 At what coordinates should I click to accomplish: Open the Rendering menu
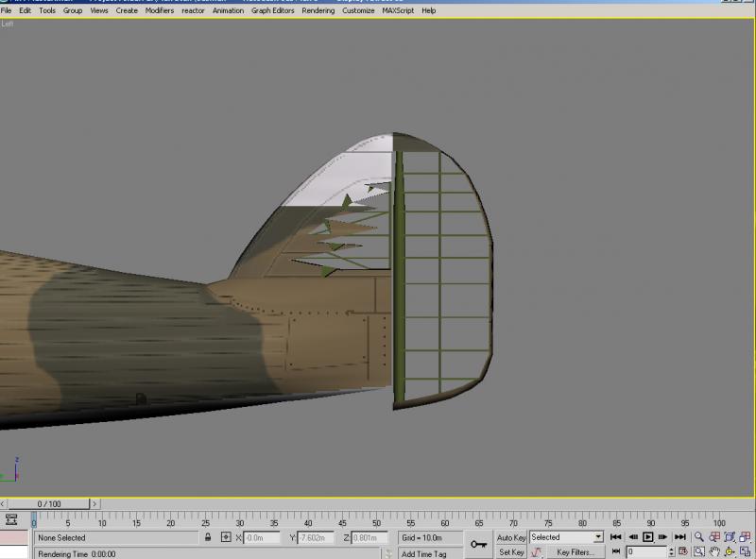pos(318,10)
